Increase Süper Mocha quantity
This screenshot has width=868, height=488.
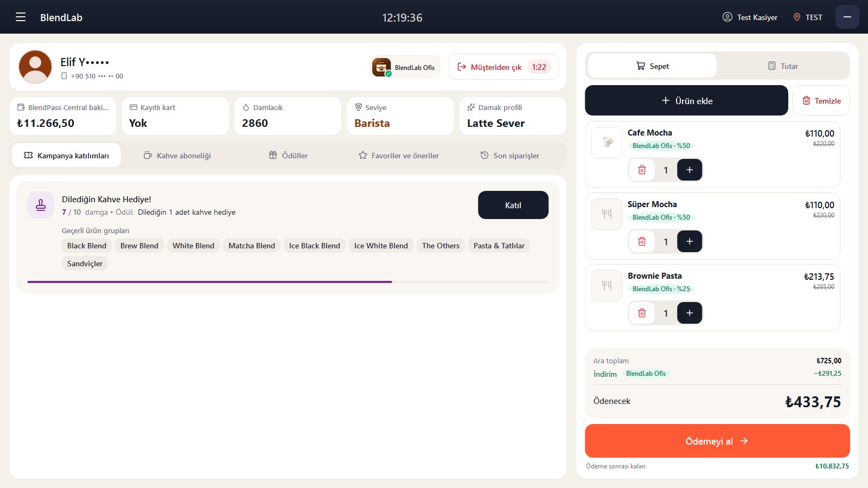[690, 241]
